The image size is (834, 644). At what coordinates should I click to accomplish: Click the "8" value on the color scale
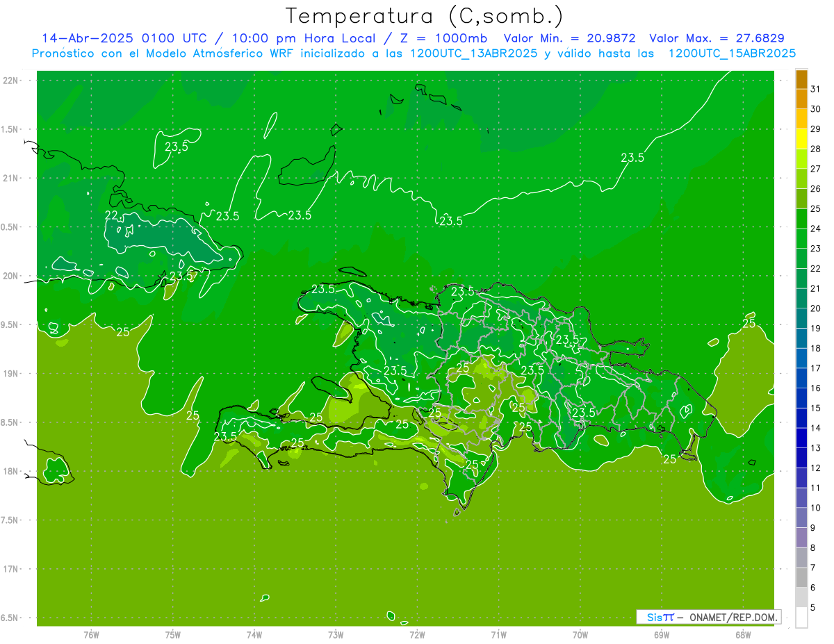[x=813, y=548]
